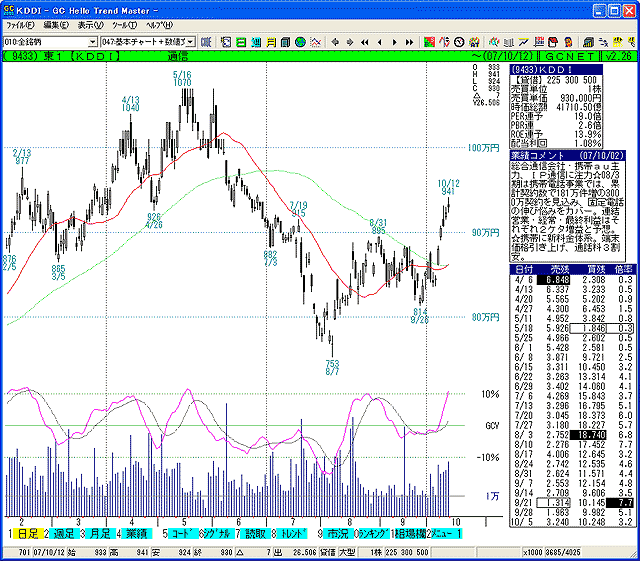The height and width of the screenshot is (561, 640).
Task: Click the barcode-style icon beside the chart dropdown
Action: (206, 42)
